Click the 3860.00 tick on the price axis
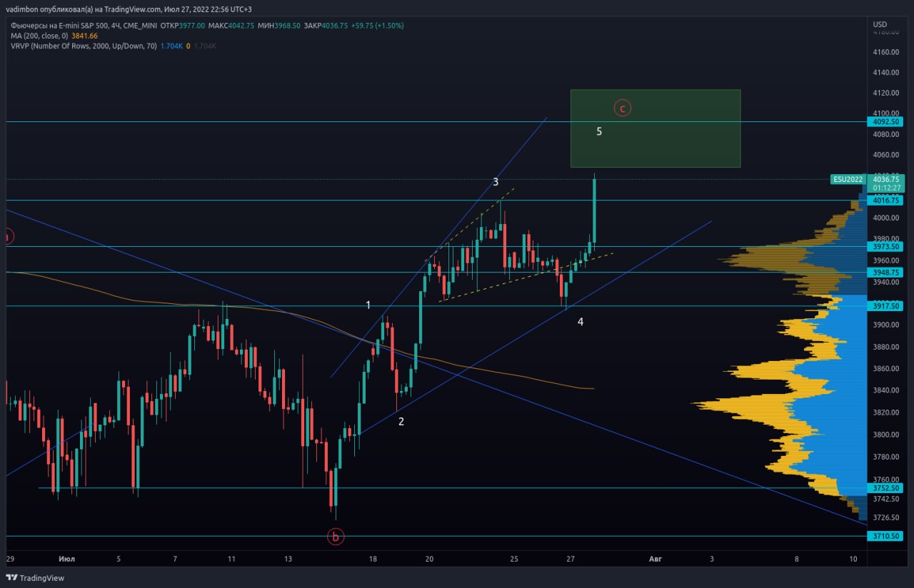914x588 pixels. (885, 368)
